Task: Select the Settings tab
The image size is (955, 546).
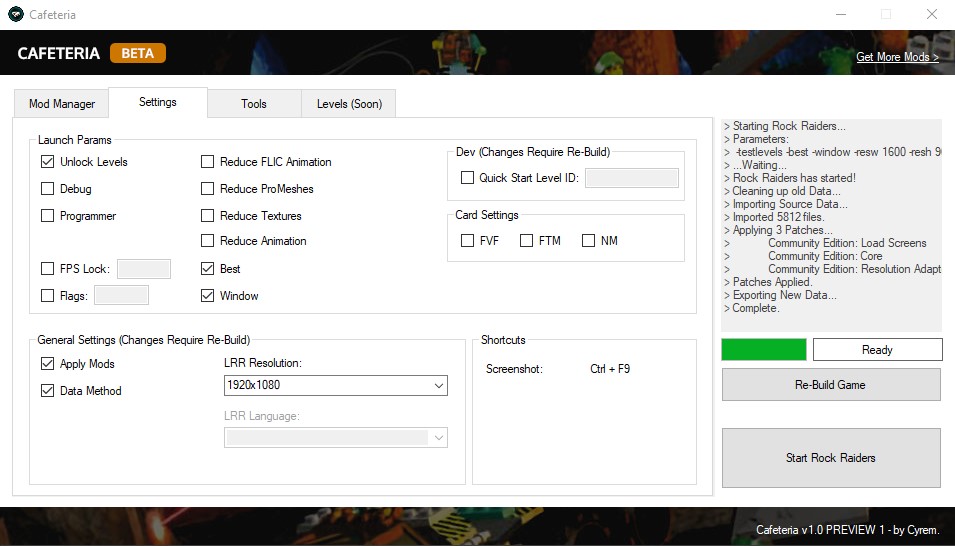Action: coord(158,102)
